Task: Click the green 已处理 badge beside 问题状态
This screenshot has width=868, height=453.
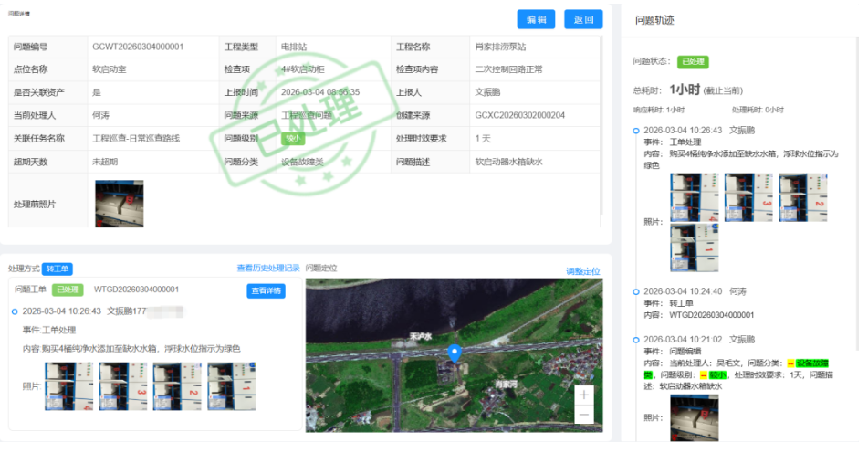Action: [x=693, y=62]
